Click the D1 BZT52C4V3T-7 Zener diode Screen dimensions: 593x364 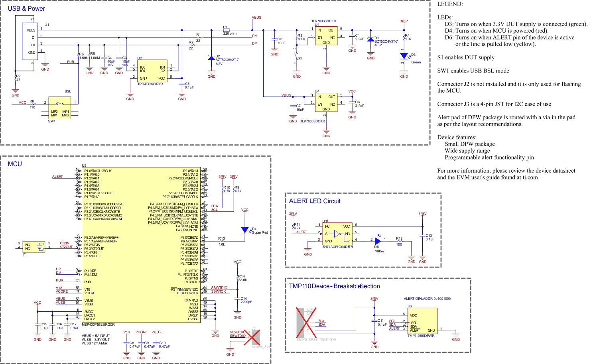[x=371, y=39]
